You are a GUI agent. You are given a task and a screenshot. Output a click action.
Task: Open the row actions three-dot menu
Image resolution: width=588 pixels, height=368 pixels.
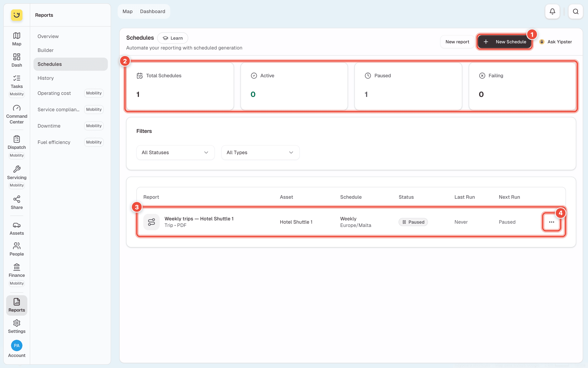pos(551,222)
